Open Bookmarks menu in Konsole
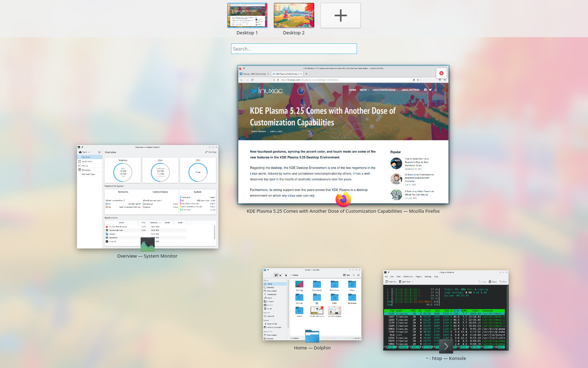Screen dimensions: 588x368 (408, 277)
